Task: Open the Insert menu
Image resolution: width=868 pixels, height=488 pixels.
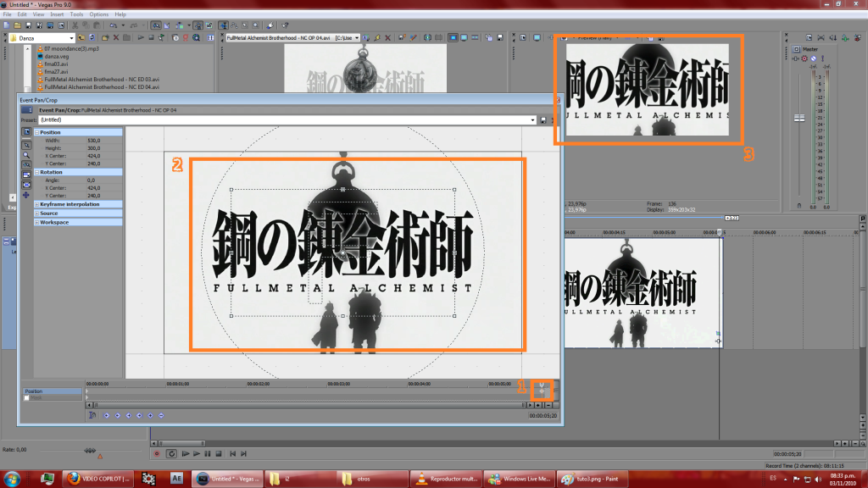Action: point(57,14)
